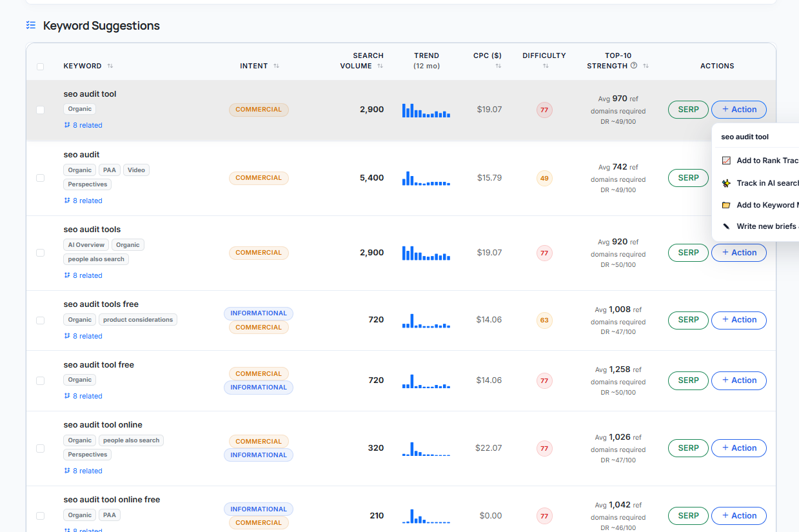Click INFORMATIONAL badge in seo audit tools free row

tap(259, 313)
